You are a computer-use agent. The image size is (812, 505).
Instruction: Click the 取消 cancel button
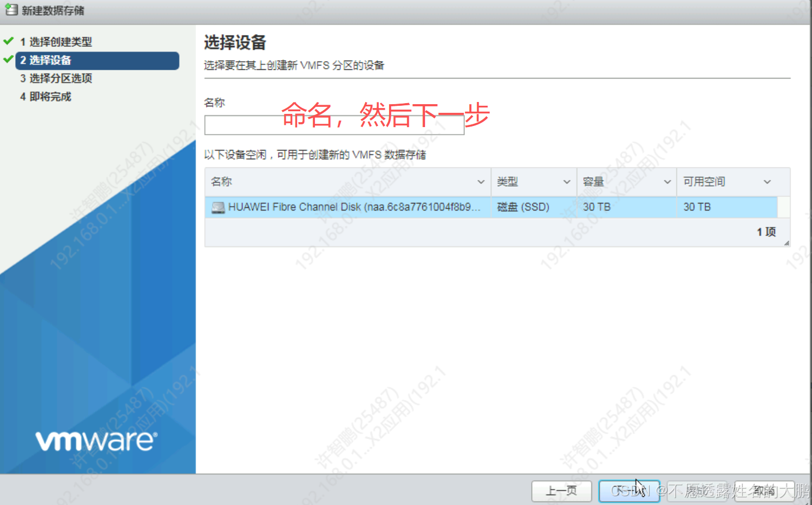tap(765, 491)
